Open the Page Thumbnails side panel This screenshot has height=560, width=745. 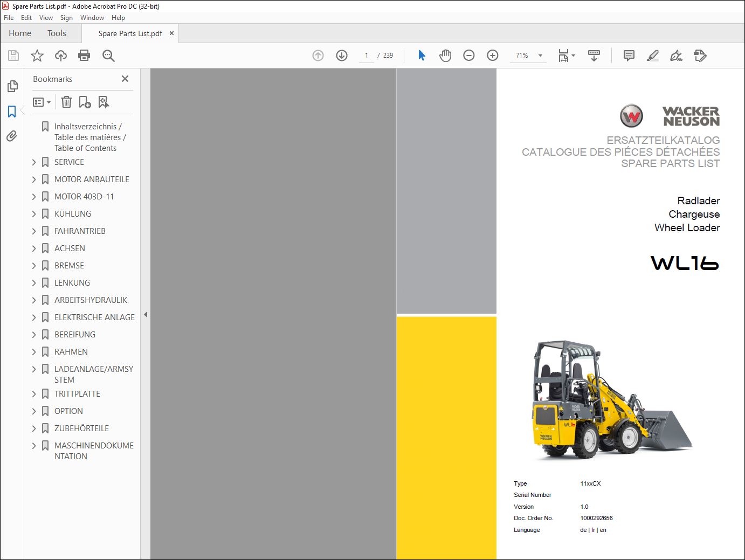click(x=12, y=86)
